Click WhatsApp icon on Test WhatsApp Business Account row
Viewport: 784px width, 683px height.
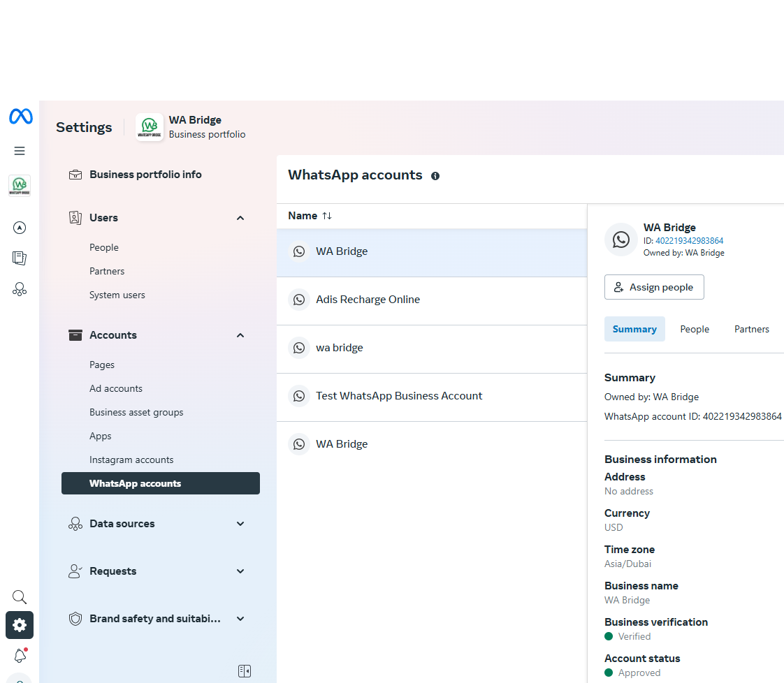pos(299,396)
